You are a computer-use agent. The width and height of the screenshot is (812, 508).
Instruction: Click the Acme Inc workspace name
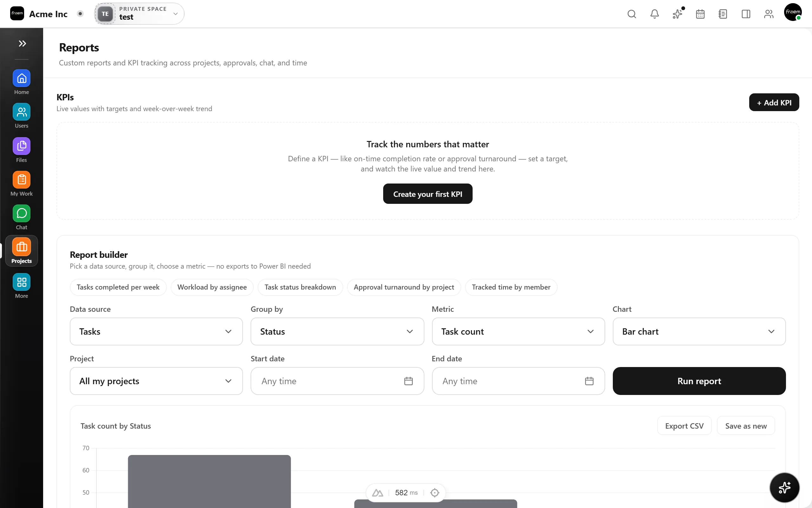[x=48, y=14]
